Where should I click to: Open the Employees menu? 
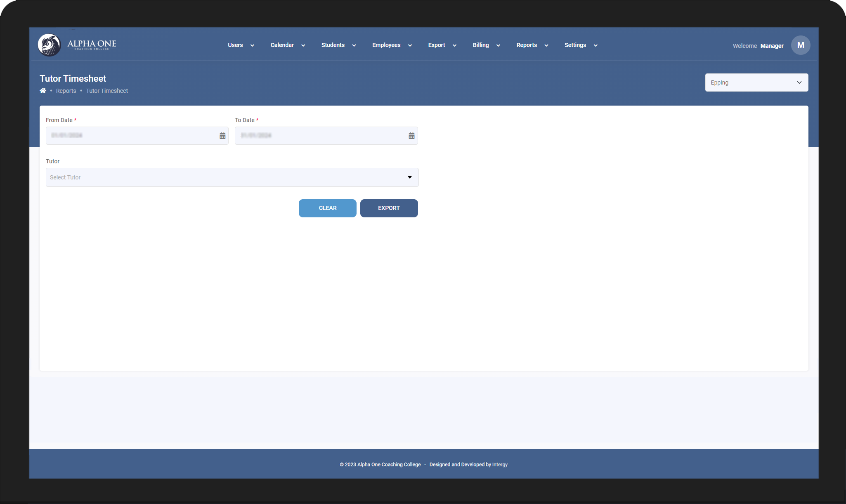coord(386,45)
